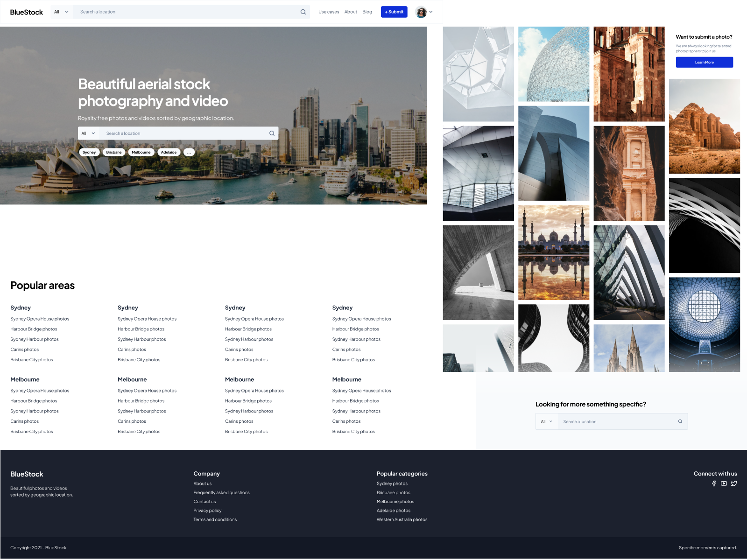This screenshot has height=560, width=747.
Task: Open the Use cases menu item
Action: click(x=329, y=12)
